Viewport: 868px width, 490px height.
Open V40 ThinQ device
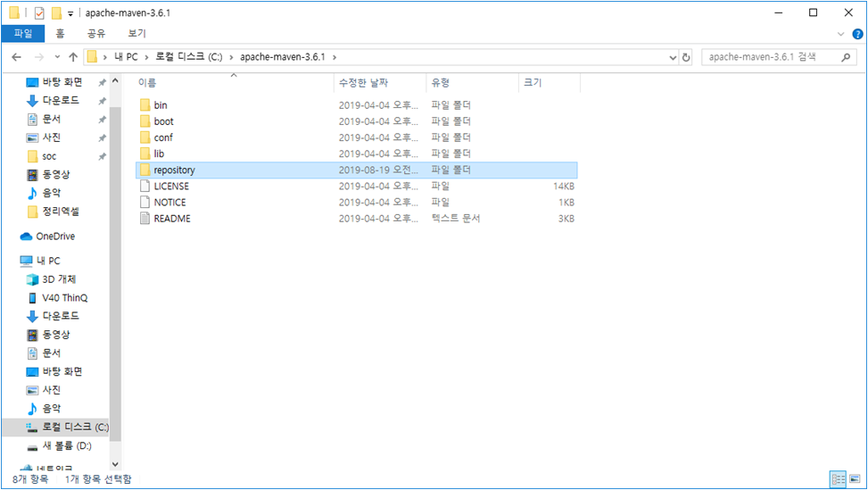(x=58, y=298)
